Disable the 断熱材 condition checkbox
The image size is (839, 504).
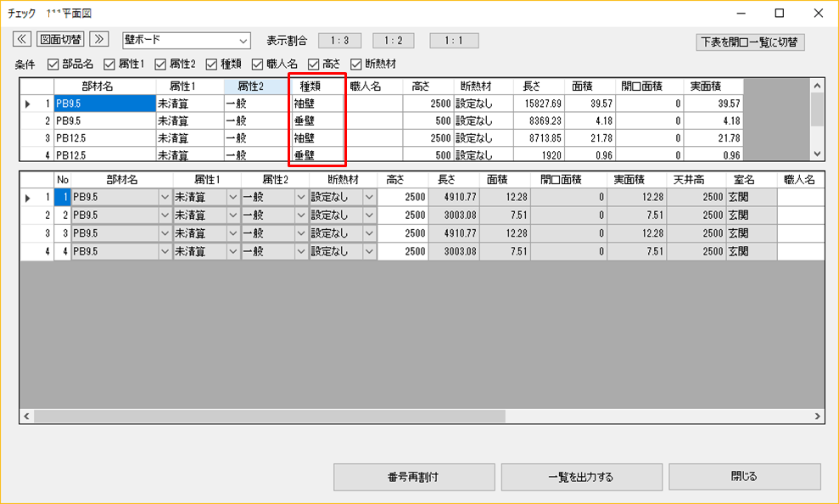click(356, 64)
